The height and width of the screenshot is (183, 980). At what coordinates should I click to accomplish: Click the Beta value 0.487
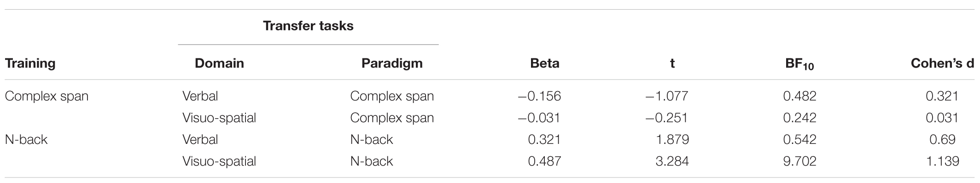tap(544, 161)
